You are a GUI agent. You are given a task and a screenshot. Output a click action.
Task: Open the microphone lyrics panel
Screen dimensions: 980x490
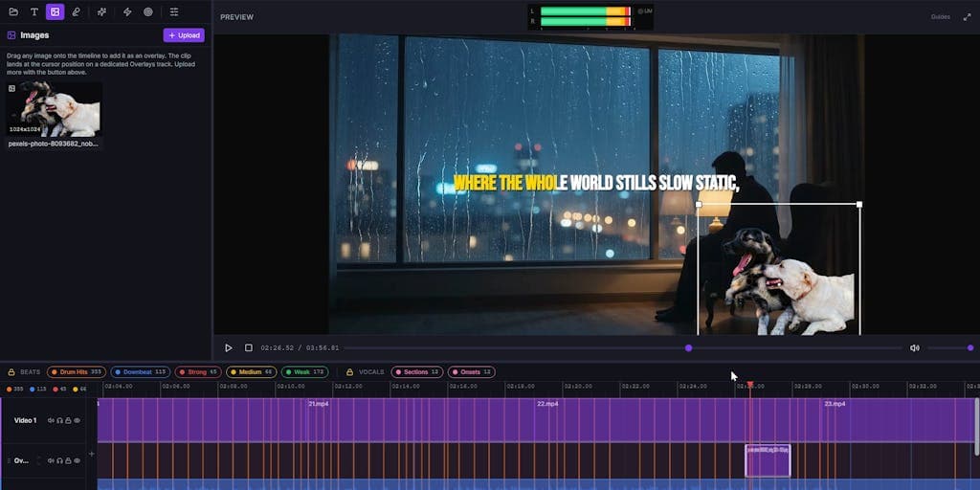point(77,11)
